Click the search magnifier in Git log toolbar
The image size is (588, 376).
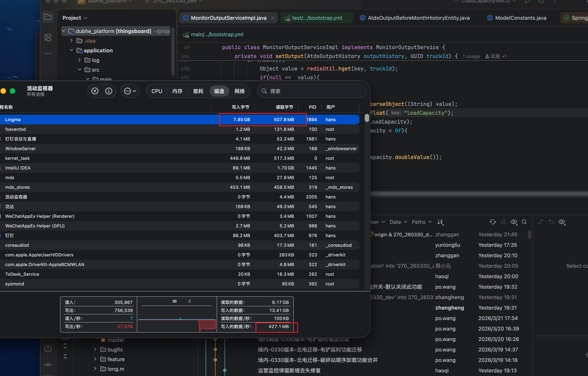524,222
